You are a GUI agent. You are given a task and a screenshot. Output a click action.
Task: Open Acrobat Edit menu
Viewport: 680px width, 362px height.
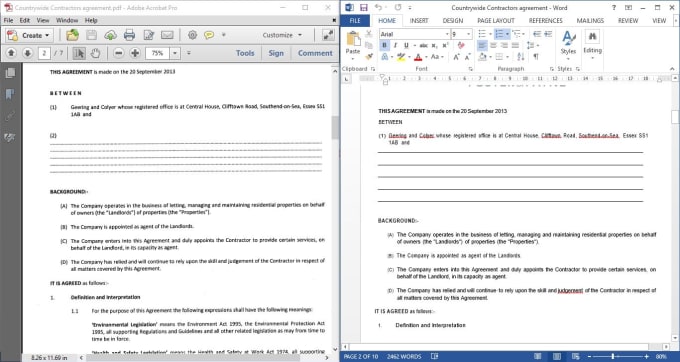point(25,20)
